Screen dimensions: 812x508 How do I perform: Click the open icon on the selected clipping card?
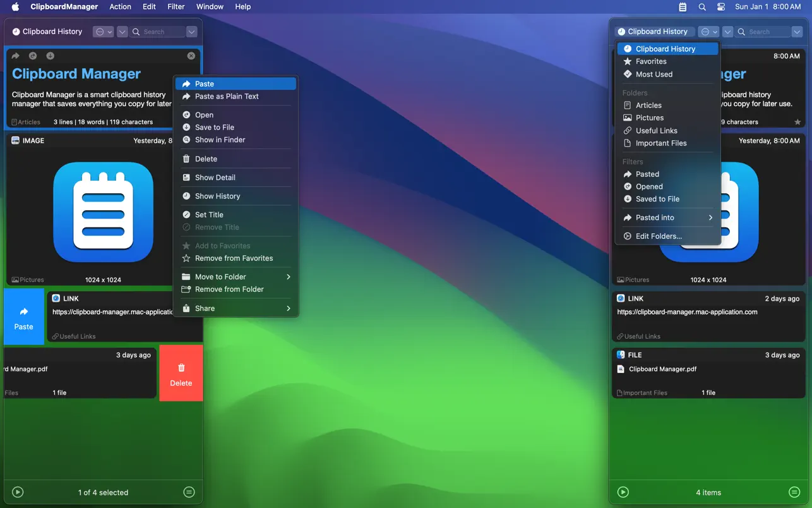(33, 56)
